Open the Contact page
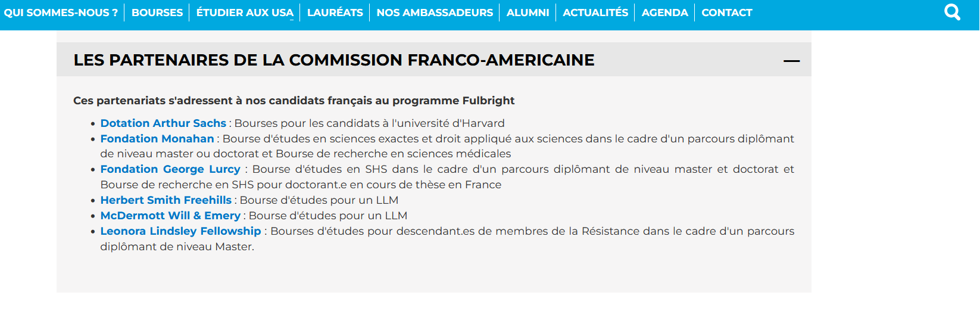Image resolution: width=980 pixels, height=314 pixels. click(x=727, y=13)
